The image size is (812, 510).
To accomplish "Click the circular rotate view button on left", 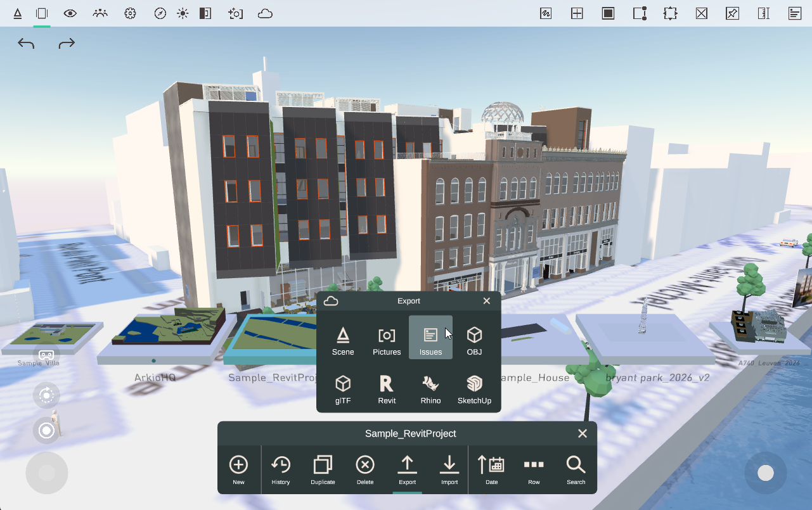I will (x=46, y=396).
